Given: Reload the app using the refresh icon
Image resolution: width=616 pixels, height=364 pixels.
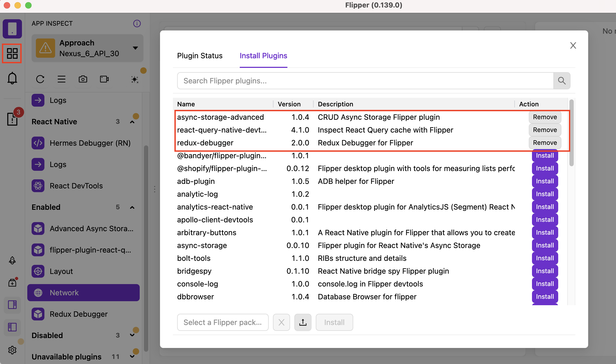Looking at the screenshot, I should (x=40, y=79).
